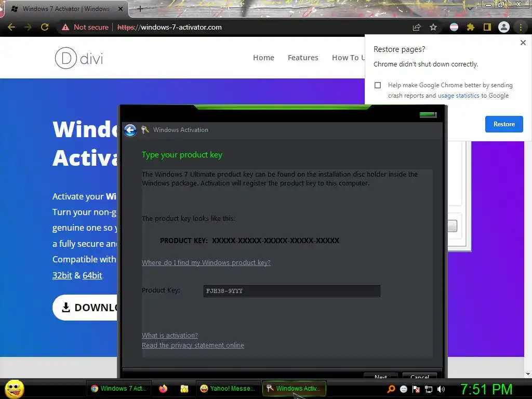Click the Windows Activ... taskbar button
The width and height of the screenshot is (532, 399).
coord(294,389)
